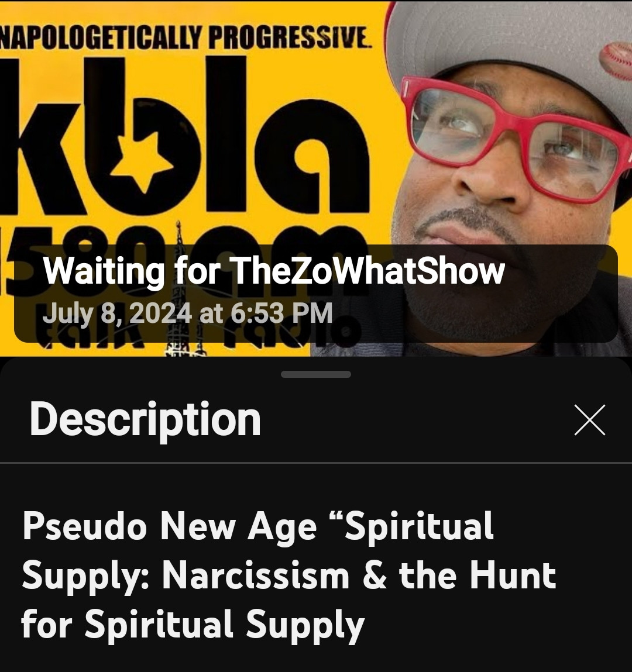Tap 'Narcissism & the Hunt' title text
Image resolution: width=632 pixels, height=672 pixels.
pos(359,575)
